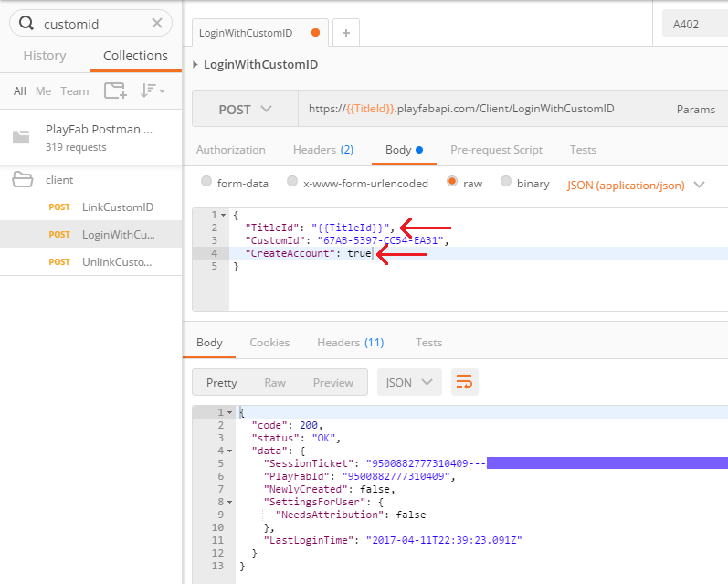The width and height of the screenshot is (728, 584).
Task: Open the Pre-request Script tab
Action: click(496, 150)
